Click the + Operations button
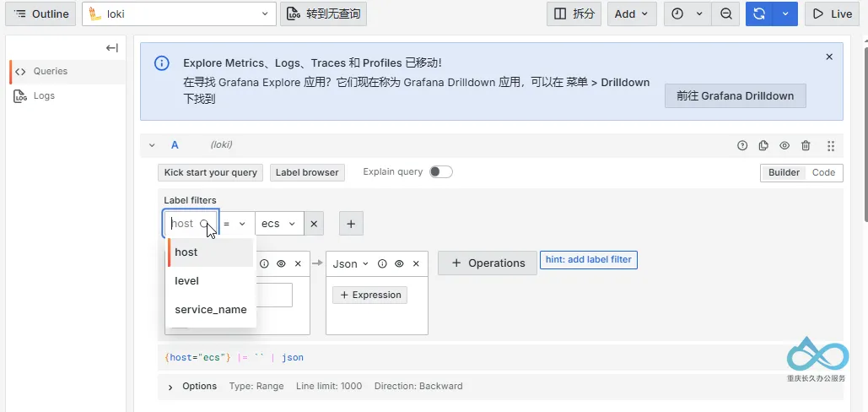This screenshot has height=412, width=868. pyautogui.click(x=488, y=263)
